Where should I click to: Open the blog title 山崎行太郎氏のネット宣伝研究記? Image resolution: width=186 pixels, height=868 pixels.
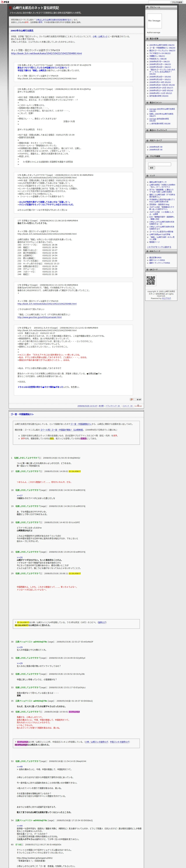click(x=36, y=8)
